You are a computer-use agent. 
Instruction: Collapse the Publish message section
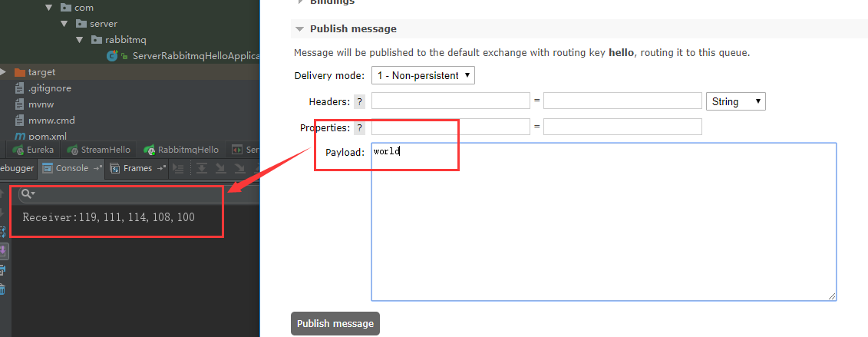tap(299, 28)
